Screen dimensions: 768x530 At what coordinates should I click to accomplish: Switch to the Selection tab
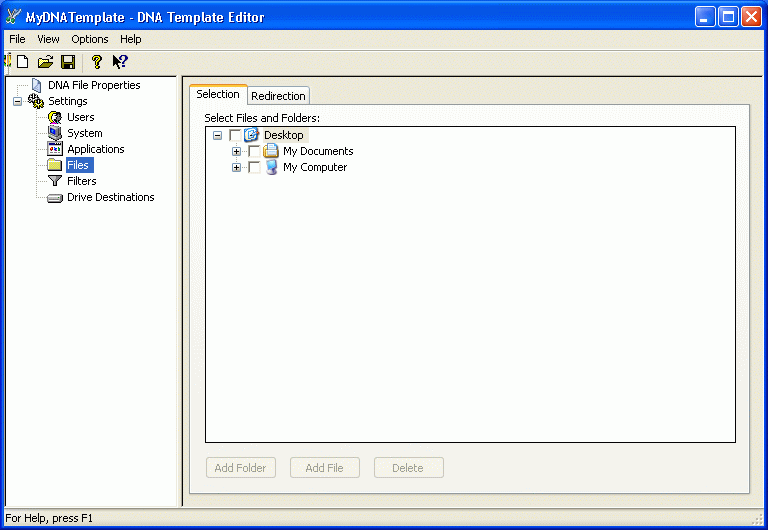218,94
